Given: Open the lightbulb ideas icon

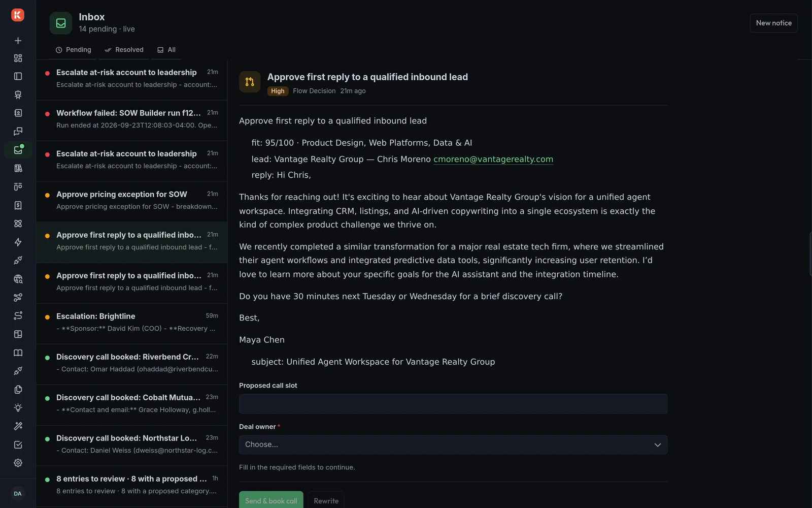Looking at the screenshot, I should [18, 407].
